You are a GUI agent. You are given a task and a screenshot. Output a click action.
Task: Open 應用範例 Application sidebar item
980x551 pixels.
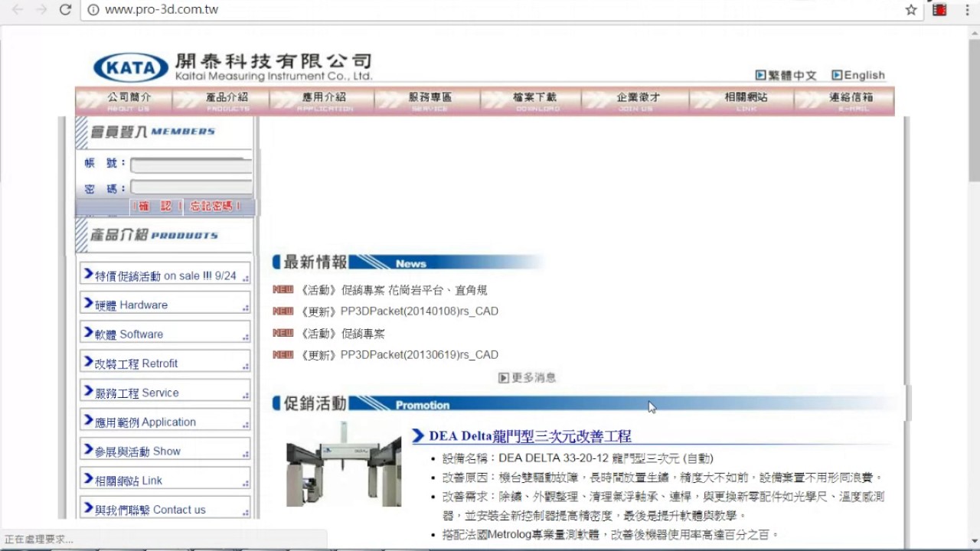(165, 420)
